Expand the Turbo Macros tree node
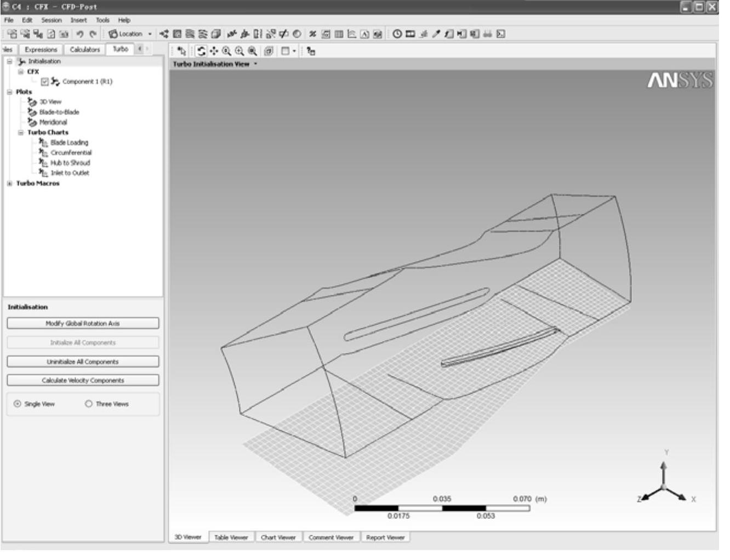 (x=9, y=184)
